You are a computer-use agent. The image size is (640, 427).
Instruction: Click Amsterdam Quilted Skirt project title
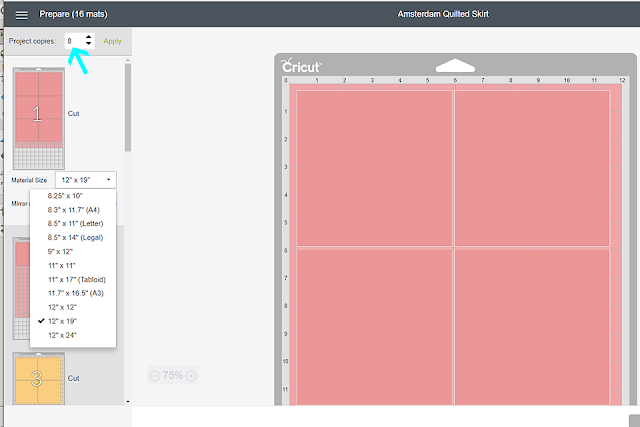[443, 14]
